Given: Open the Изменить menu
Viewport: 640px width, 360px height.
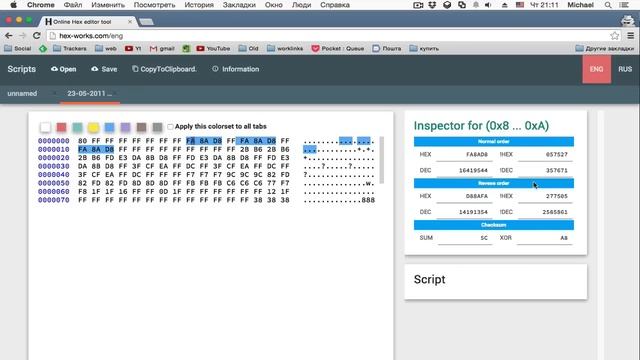Looking at the screenshot, I should 108,5.
